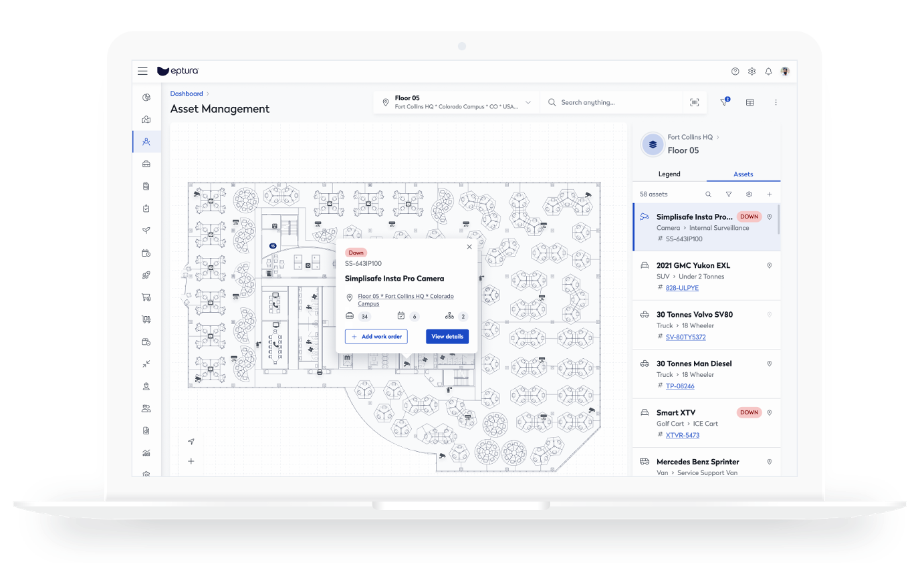This screenshot has width=924, height=564.
Task: Expand the Floor 05 location dropdown
Action: point(528,102)
